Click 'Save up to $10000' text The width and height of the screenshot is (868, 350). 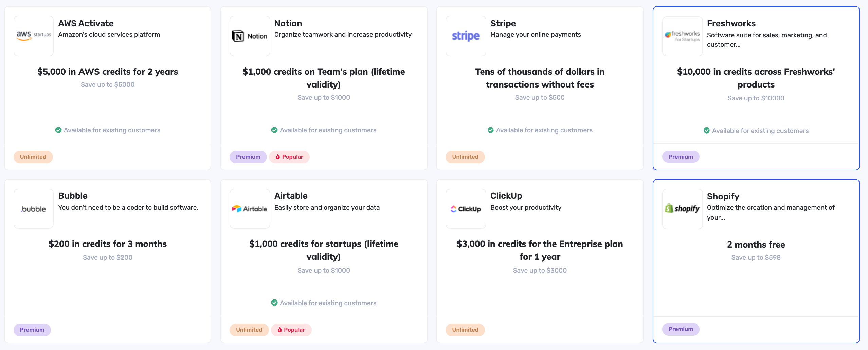point(756,98)
